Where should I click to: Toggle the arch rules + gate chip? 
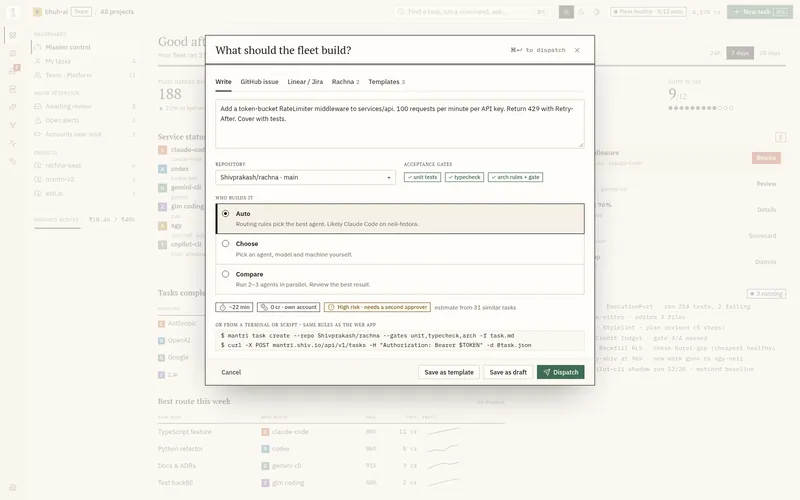tap(515, 177)
